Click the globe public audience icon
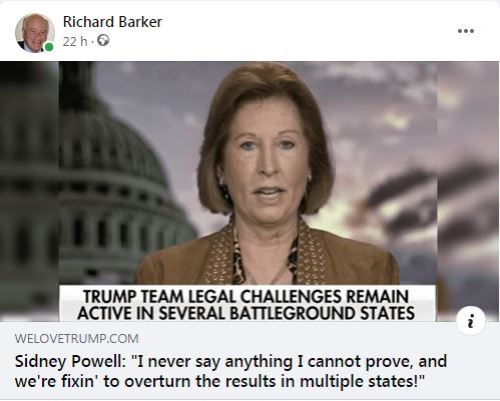 click(103, 41)
